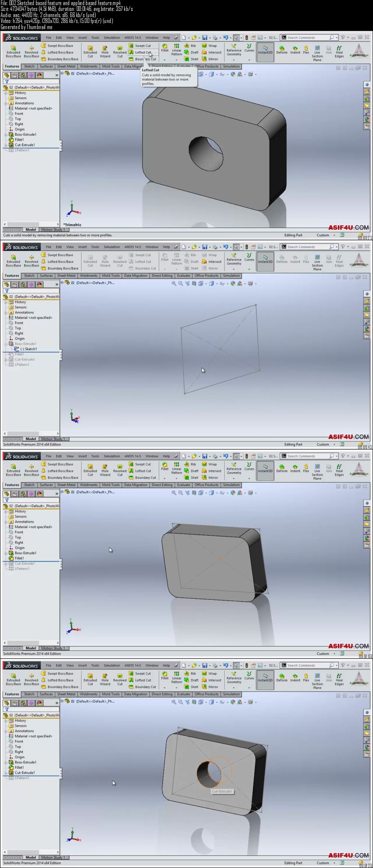373x868 pixels.
Task: Click the Curves tool in the second frame
Action: (x=249, y=257)
